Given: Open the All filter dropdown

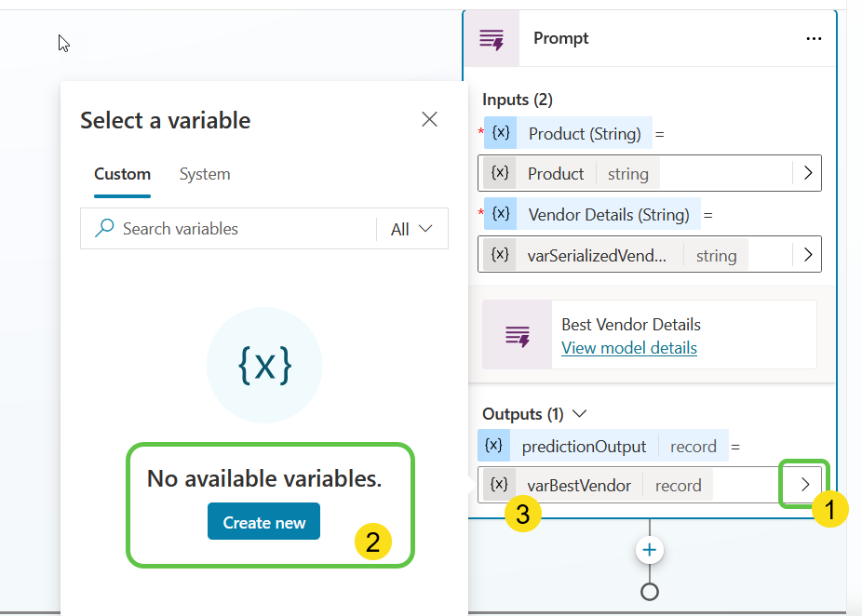Looking at the screenshot, I should pos(412,229).
